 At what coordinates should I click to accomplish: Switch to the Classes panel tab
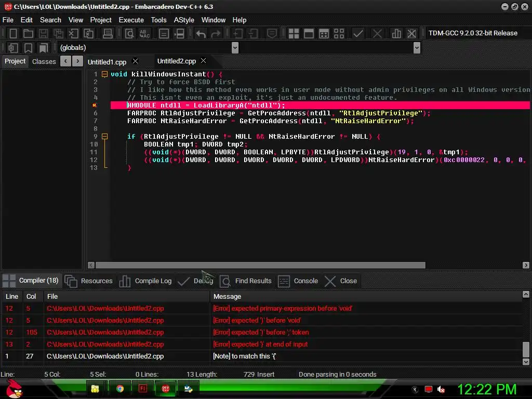[44, 61]
